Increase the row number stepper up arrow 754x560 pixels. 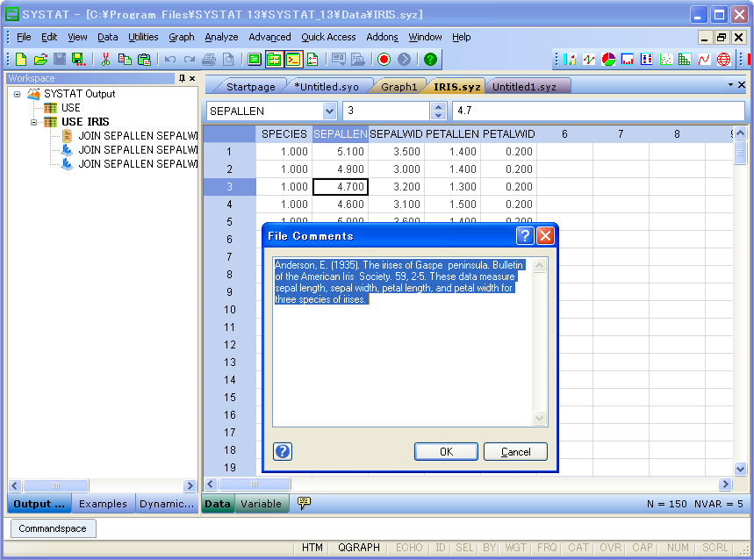438,107
